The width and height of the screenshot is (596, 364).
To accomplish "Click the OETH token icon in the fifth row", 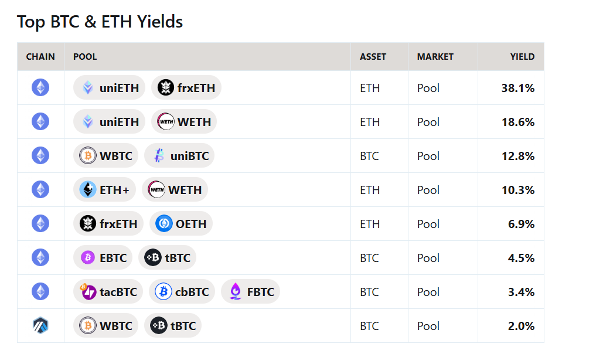I will click(165, 223).
